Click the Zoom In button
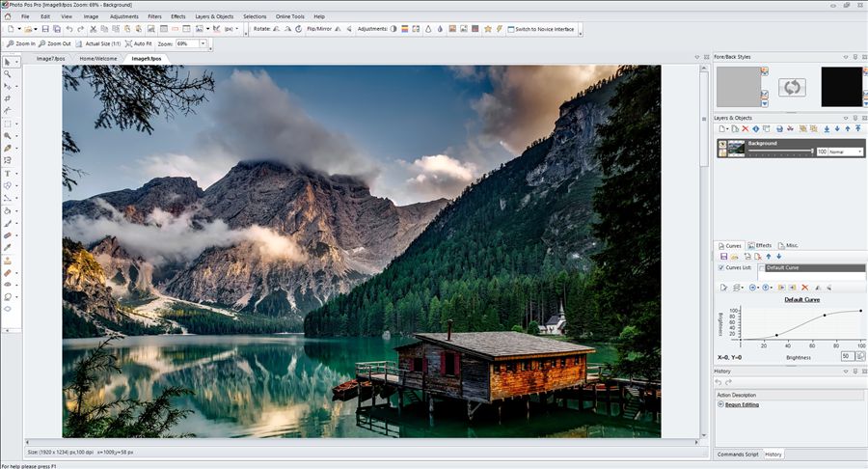The image size is (868, 469). click(21, 43)
